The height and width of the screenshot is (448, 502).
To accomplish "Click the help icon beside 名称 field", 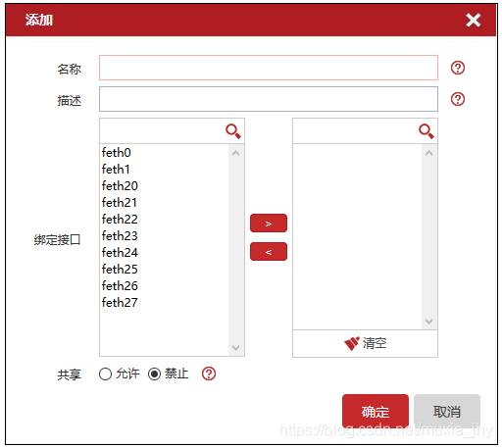I will click(458, 68).
